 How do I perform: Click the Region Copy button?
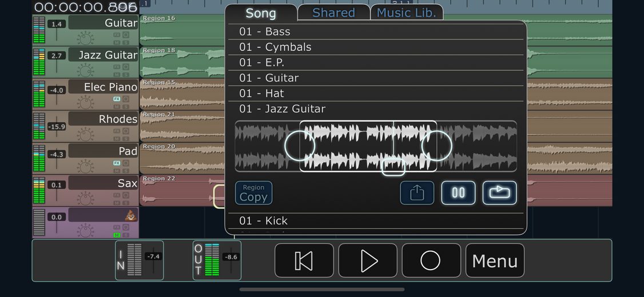point(253,193)
